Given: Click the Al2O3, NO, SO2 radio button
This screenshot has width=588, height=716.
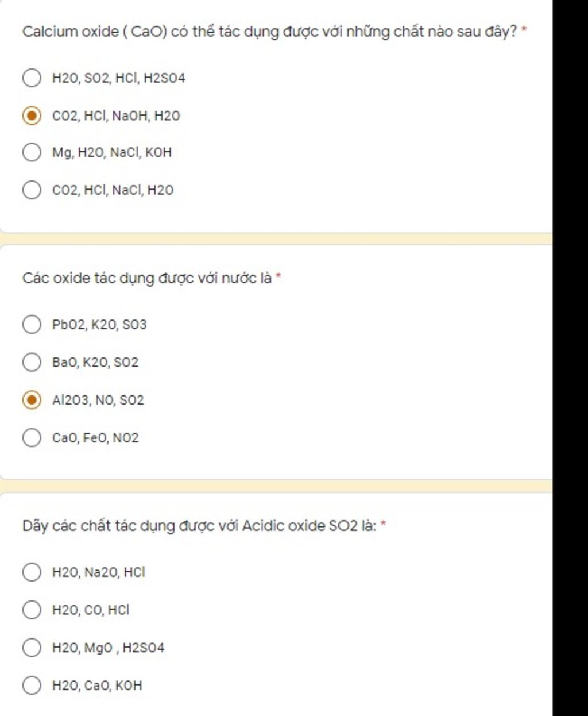Looking at the screenshot, I should [x=32, y=400].
